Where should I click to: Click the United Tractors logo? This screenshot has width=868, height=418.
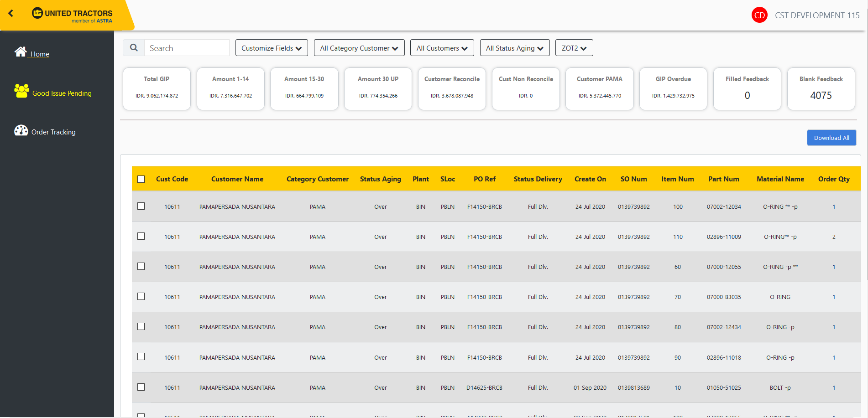(72, 15)
